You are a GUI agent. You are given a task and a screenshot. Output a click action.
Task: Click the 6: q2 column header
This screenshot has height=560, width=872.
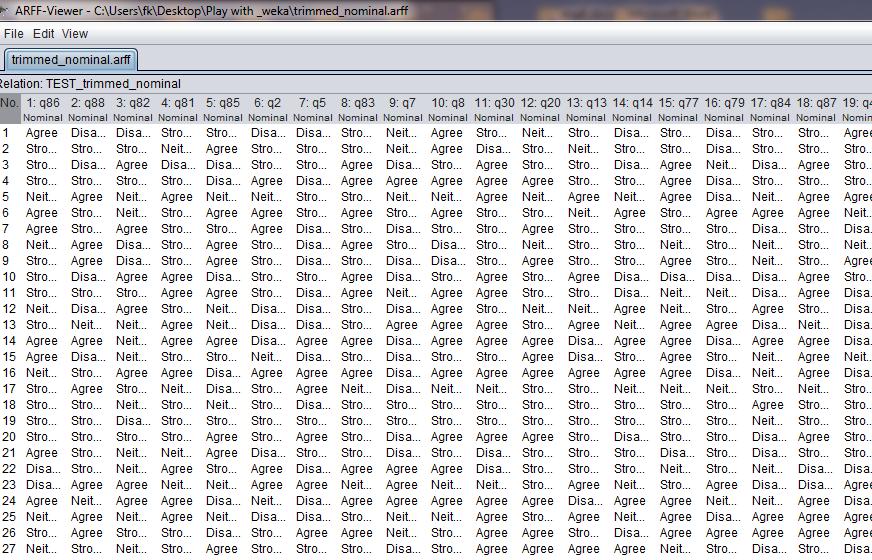click(268, 109)
